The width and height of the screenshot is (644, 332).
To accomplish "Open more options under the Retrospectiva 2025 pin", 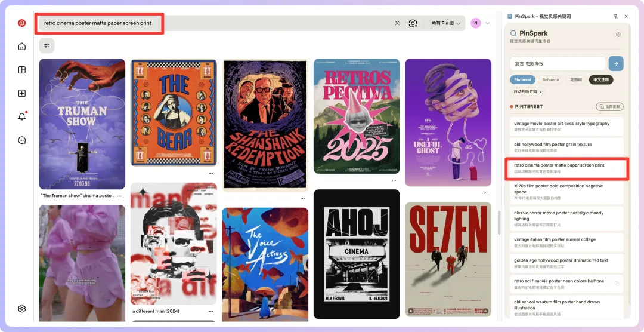I will click(x=394, y=180).
